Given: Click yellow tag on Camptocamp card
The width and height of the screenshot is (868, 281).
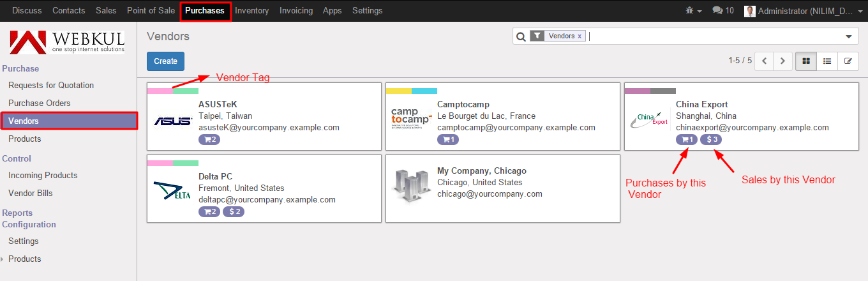Looking at the screenshot, I should 399,91.
